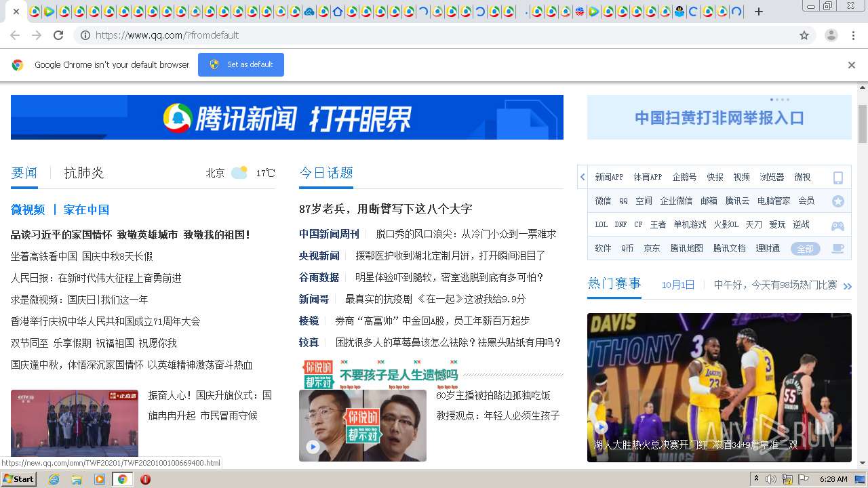Show hidden tray icons arrow

click(x=756, y=479)
